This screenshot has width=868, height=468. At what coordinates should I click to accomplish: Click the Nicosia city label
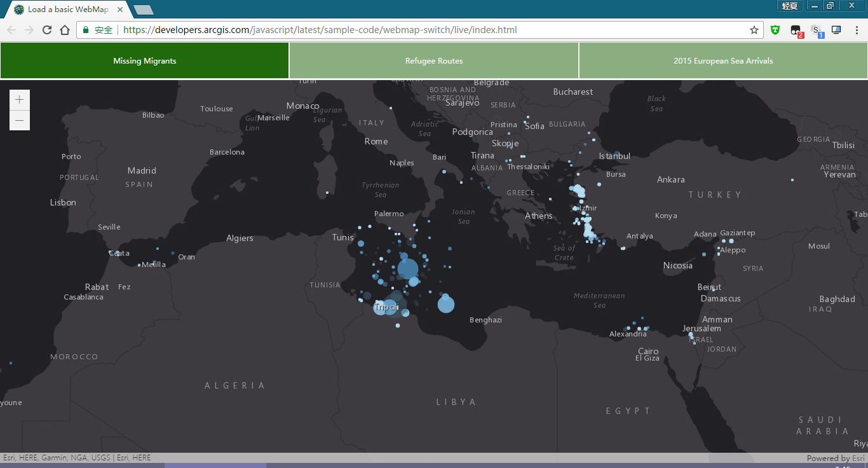(678, 266)
